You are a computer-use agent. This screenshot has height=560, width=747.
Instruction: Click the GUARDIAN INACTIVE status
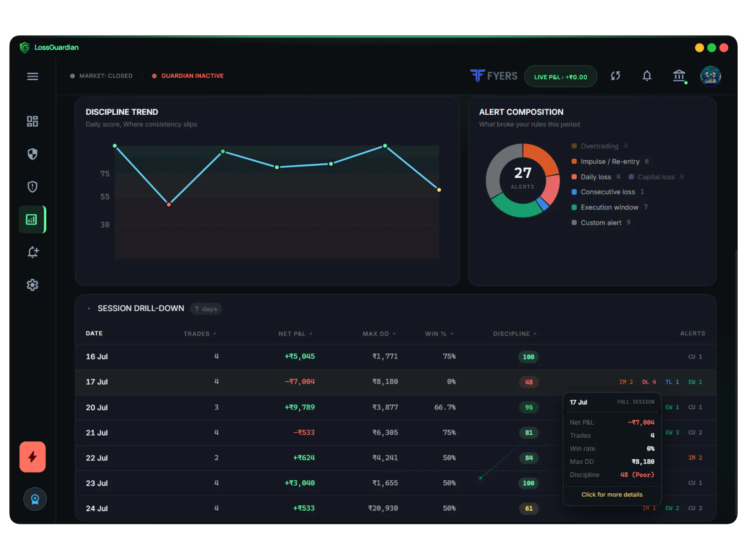tap(188, 76)
